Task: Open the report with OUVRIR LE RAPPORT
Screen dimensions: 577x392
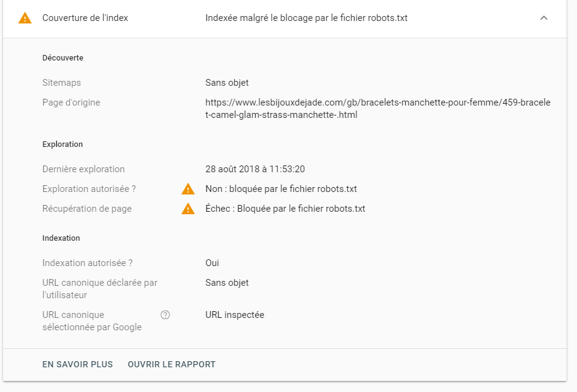Action: pos(171,364)
